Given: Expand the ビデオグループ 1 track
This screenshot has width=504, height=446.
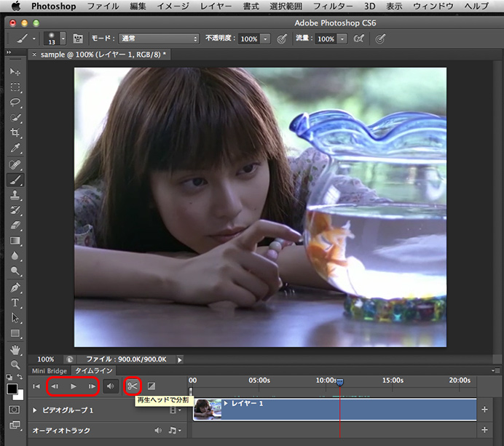Looking at the screenshot, I should coord(34,410).
